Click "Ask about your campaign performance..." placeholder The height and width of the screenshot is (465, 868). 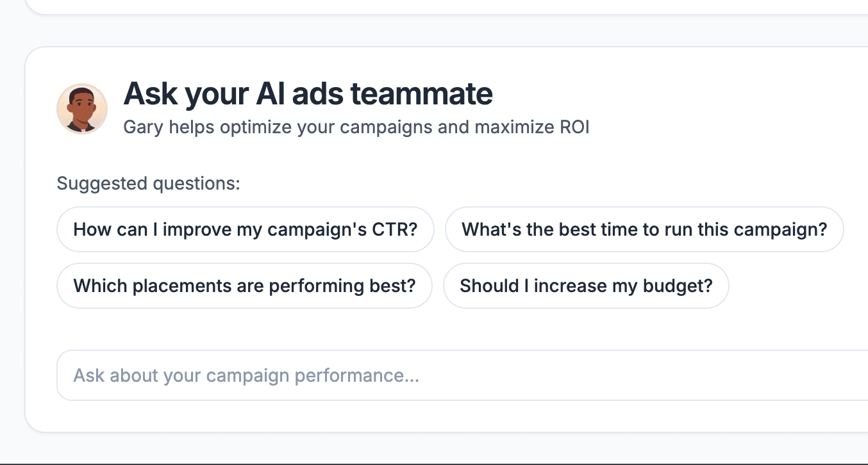pyautogui.click(x=246, y=375)
